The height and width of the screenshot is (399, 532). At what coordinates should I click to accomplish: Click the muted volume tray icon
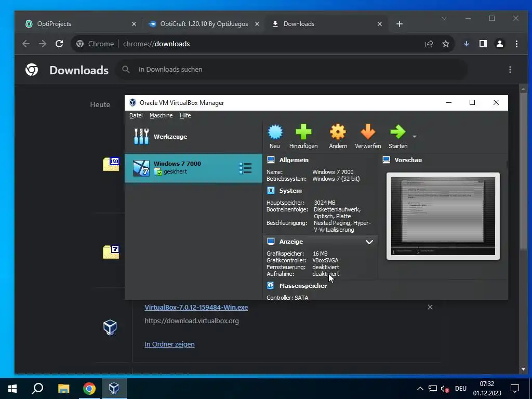445,389
